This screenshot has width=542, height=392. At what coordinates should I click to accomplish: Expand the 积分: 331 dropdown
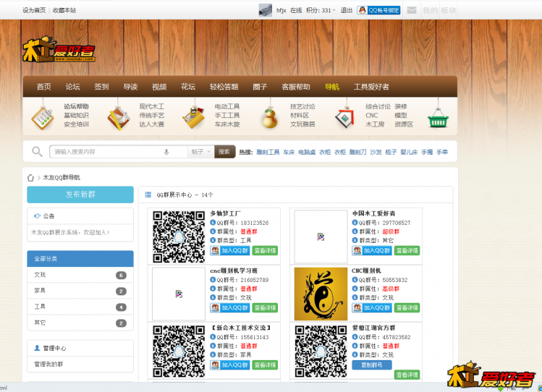click(321, 10)
